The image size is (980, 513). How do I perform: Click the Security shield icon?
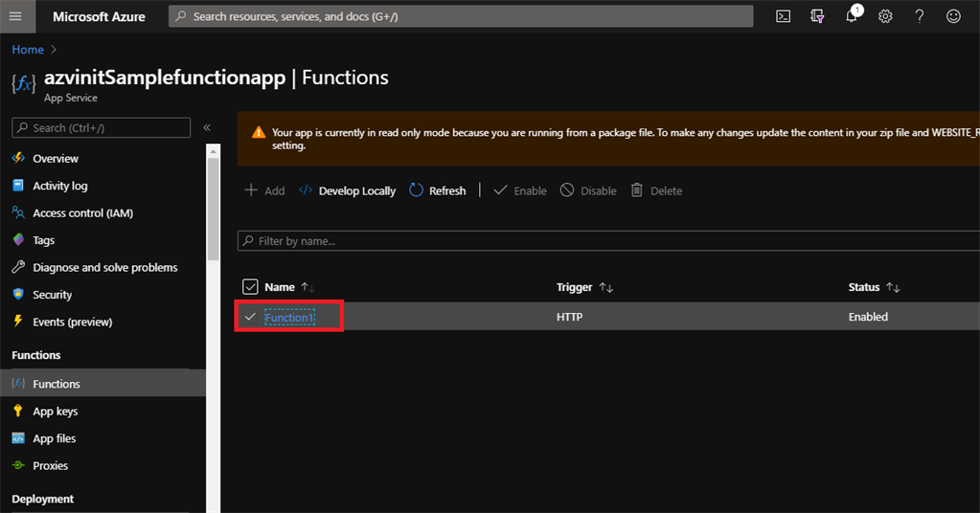point(18,295)
